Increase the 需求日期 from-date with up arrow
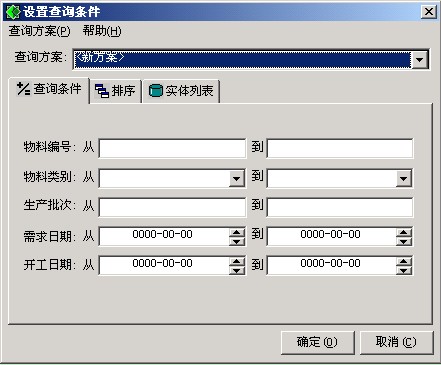This screenshot has width=441, height=365. click(x=237, y=233)
